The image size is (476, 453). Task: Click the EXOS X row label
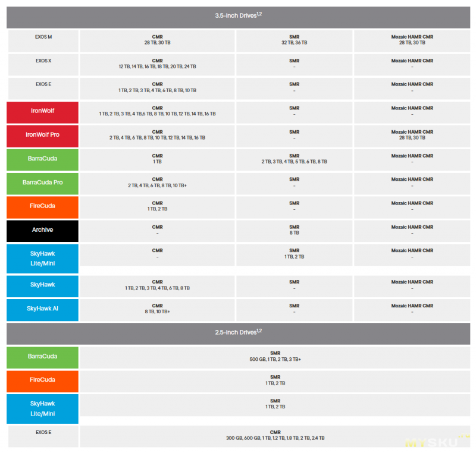click(43, 61)
